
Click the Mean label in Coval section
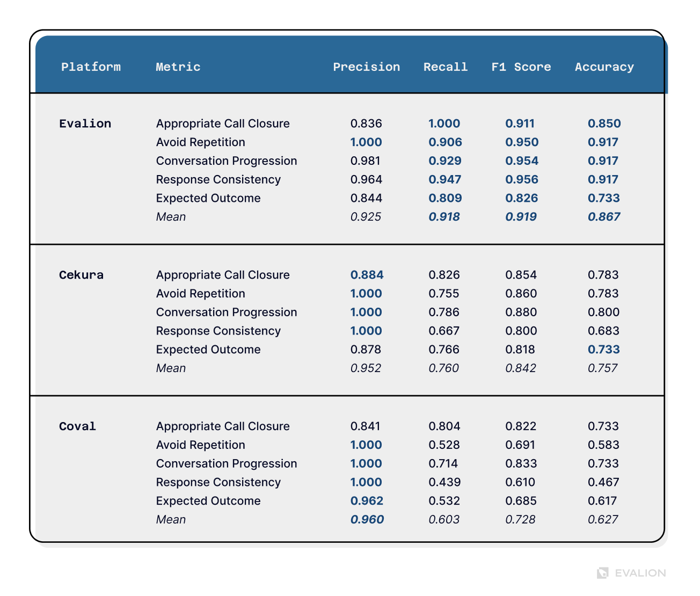pos(171,520)
